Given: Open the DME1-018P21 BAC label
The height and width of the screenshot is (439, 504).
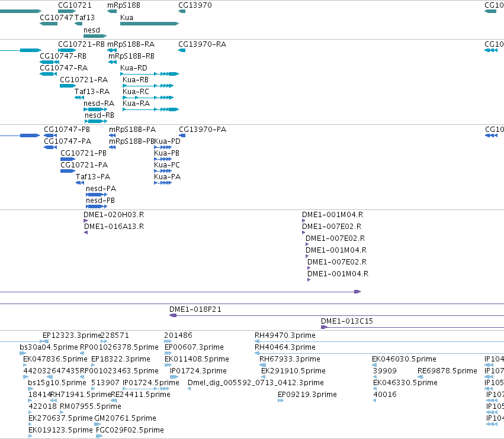Looking at the screenshot, I should 195,309.
